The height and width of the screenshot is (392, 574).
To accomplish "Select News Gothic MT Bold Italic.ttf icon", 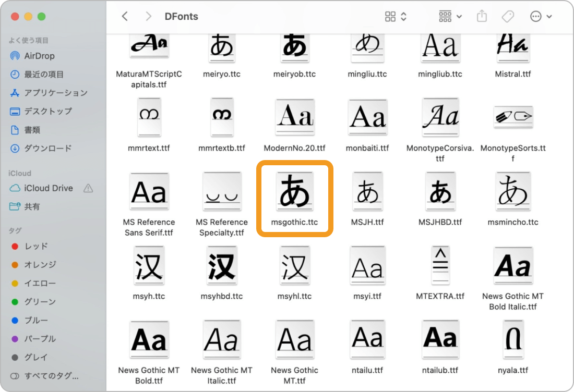I will point(513,265).
